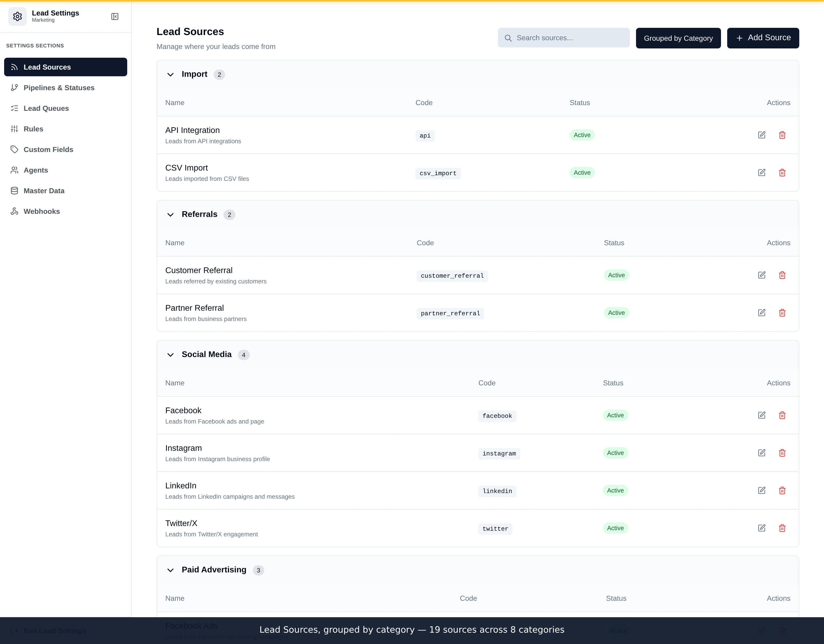Edit the Instagram source
The width and height of the screenshot is (824, 644).
point(761,453)
